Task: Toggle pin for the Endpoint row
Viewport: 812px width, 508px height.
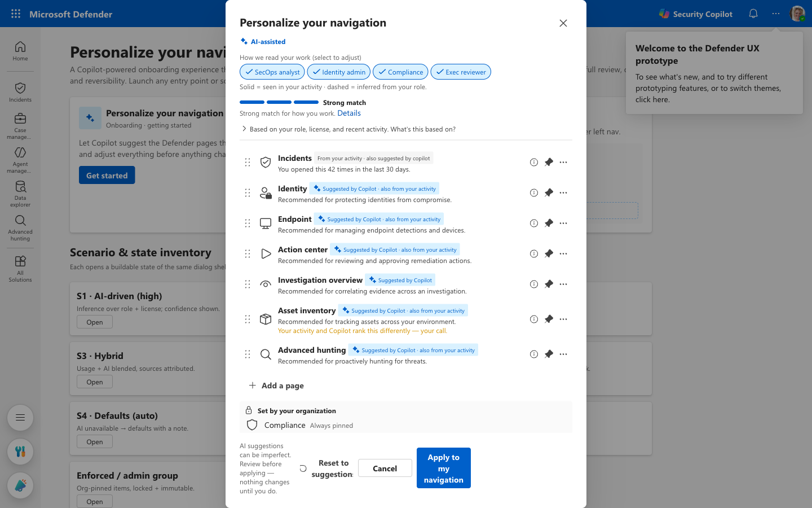Action: (549, 223)
